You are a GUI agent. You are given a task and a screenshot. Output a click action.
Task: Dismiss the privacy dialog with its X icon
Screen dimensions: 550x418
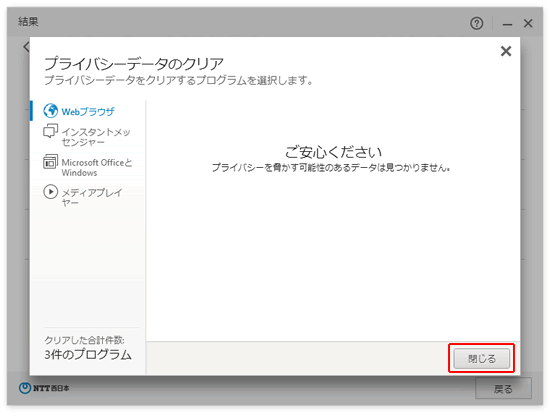click(x=506, y=51)
